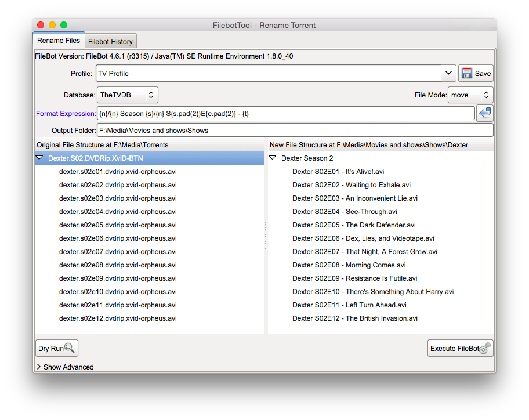The image size is (529, 420).
Task: Switch to the Filebot History tab
Action: point(110,42)
